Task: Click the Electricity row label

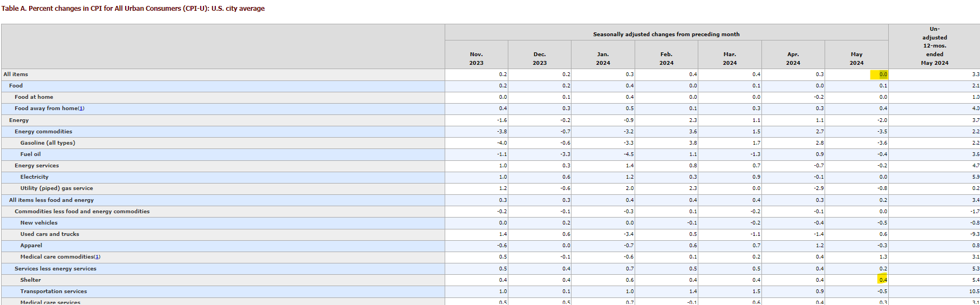Action: point(34,177)
